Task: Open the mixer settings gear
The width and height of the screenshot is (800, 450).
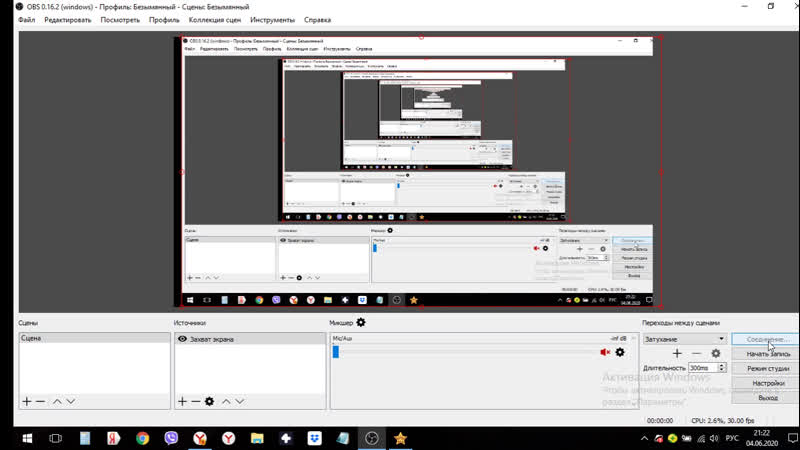Action: pyautogui.click(x=361, y=323)
